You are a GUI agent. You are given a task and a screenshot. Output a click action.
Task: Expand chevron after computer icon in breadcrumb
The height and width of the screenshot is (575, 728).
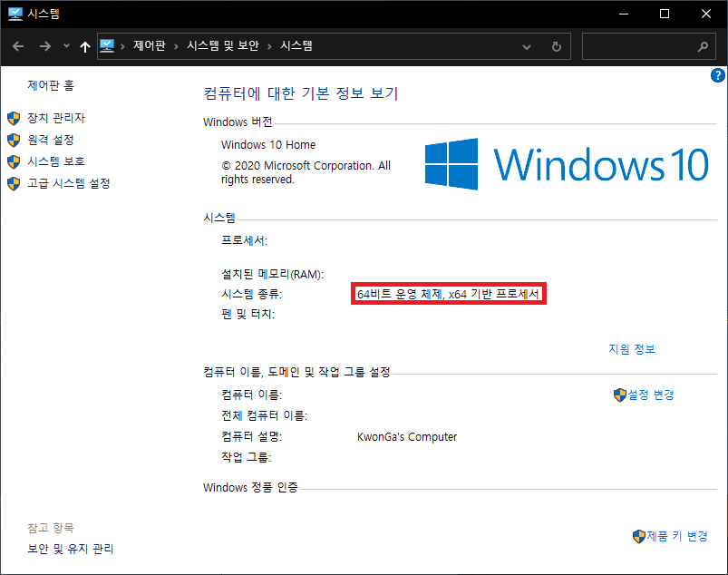tap(122, 46)
